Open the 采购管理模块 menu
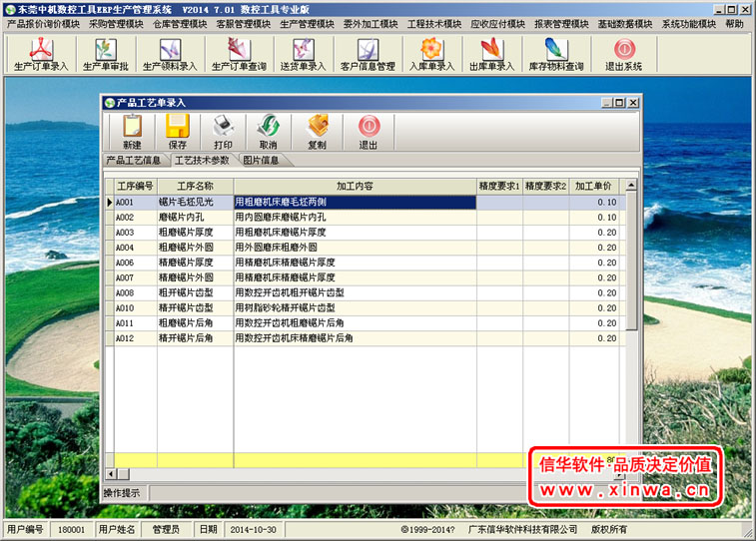Viewport: 756px width, 541px height. pos(116,24)
